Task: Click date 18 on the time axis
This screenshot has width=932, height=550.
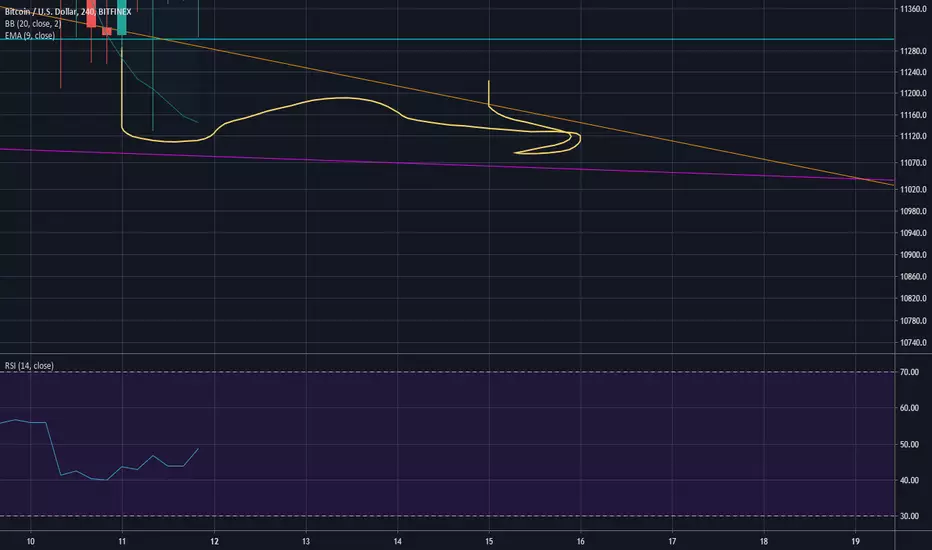Action: coord(763,541)
